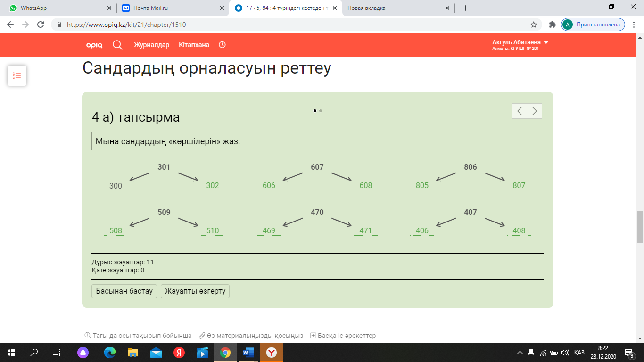644x362 pixels.
Task: Open taskbar search
Action: point(34,352)
